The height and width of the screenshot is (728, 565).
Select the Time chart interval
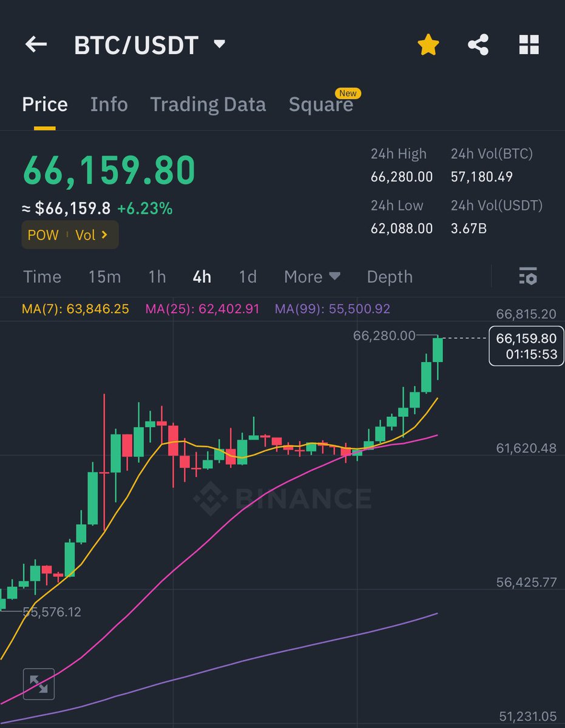coord(42,277)
